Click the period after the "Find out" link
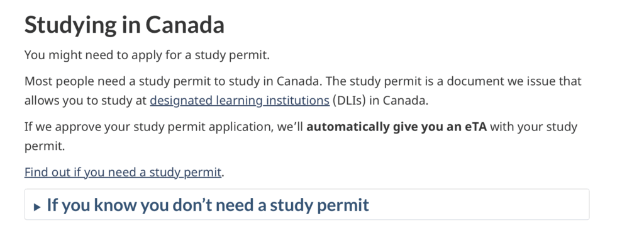This screenshot has height=252, width=644. pos(223,172)
